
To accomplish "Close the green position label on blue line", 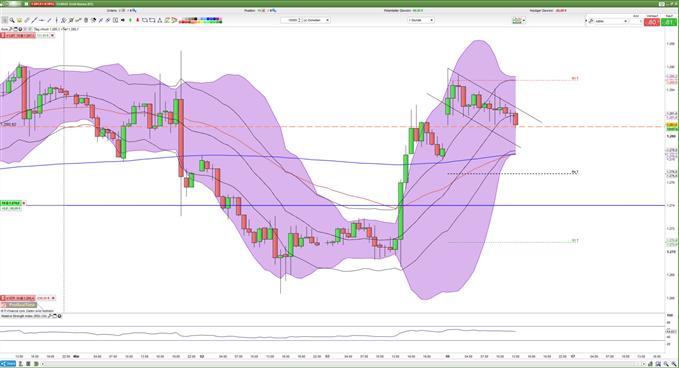I will point(24,203).
